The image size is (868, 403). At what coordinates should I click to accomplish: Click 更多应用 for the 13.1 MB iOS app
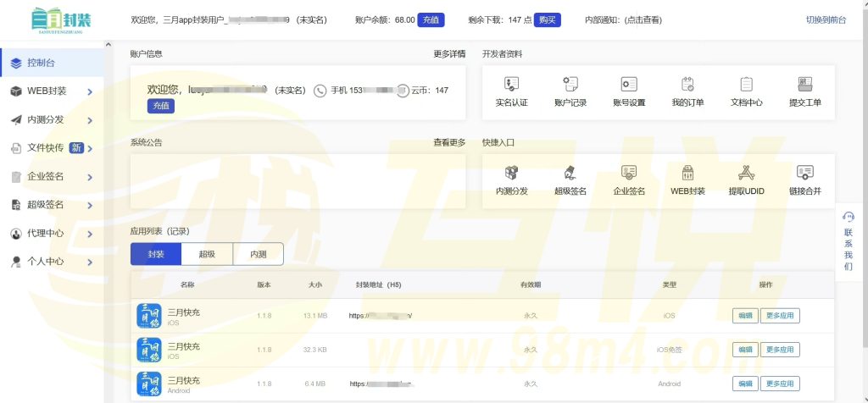click(x=780, y=316)
